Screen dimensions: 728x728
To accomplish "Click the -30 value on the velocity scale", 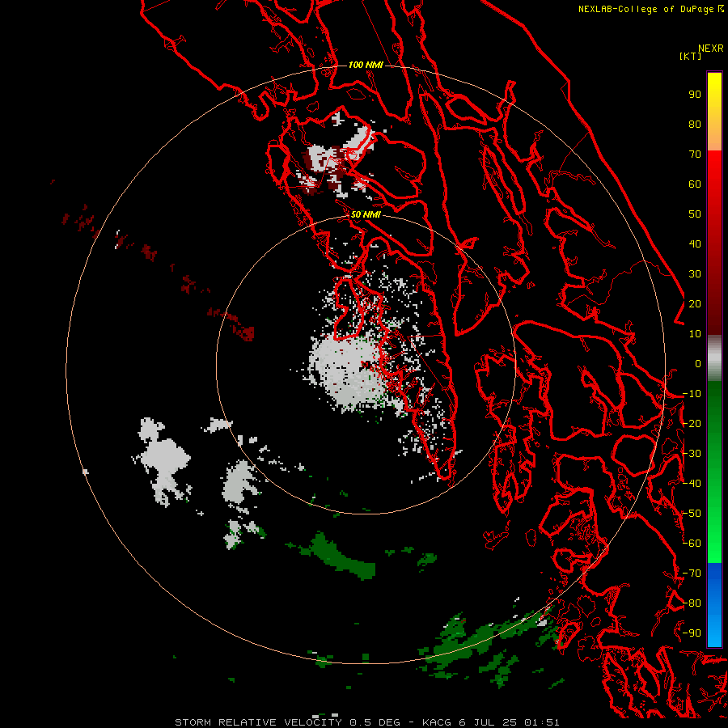I will coord(692,454).
